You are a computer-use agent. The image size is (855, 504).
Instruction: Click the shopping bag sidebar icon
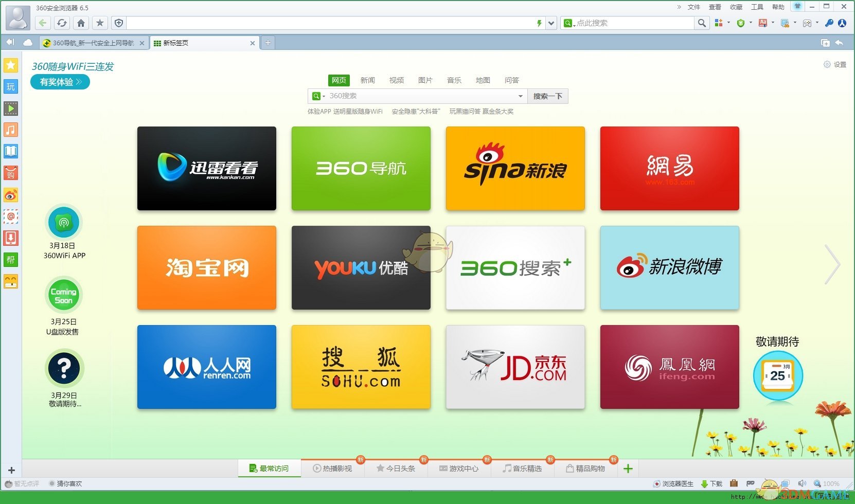(11, 172)
